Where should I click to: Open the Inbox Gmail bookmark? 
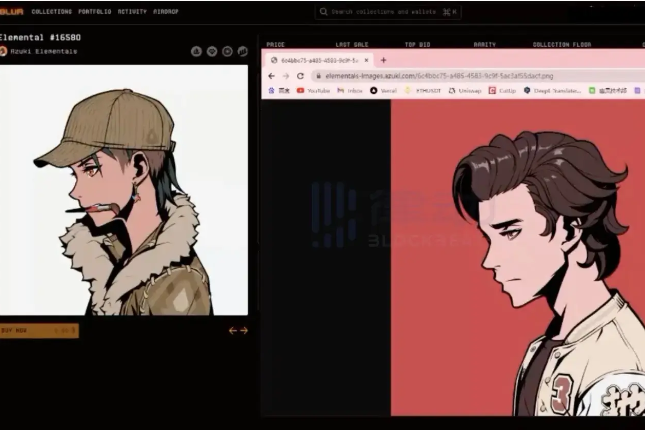pyautogui.click(x=350, y=91)
